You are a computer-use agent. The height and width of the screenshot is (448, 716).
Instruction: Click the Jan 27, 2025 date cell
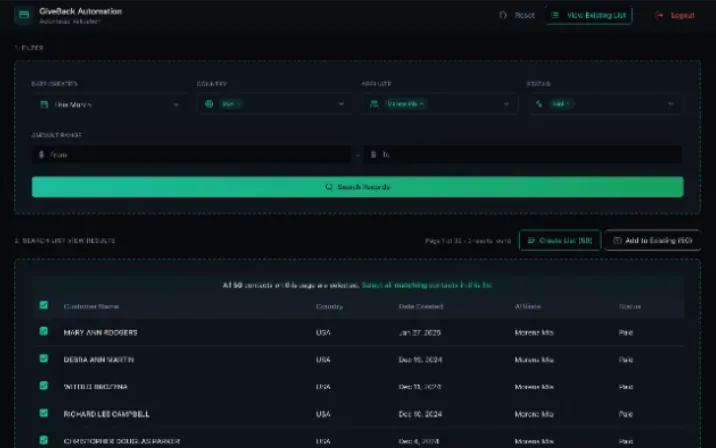pos(420,332)
